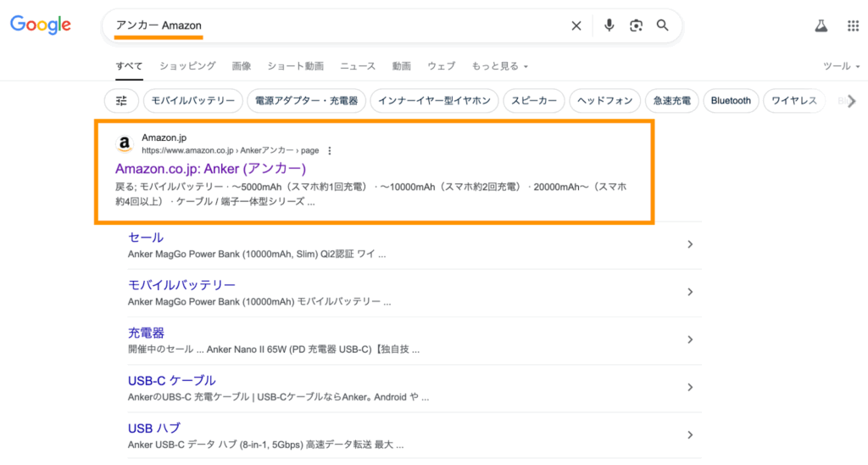
Task: Open the 充電器 sitelink
Action: [x=146, y=333]
